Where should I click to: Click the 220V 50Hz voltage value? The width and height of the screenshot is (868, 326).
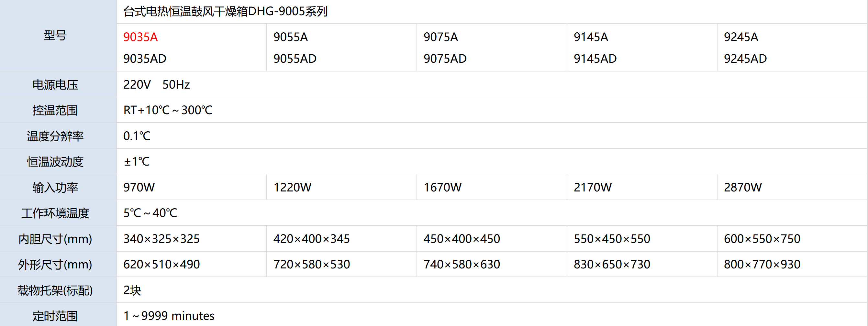pos(157,84)
